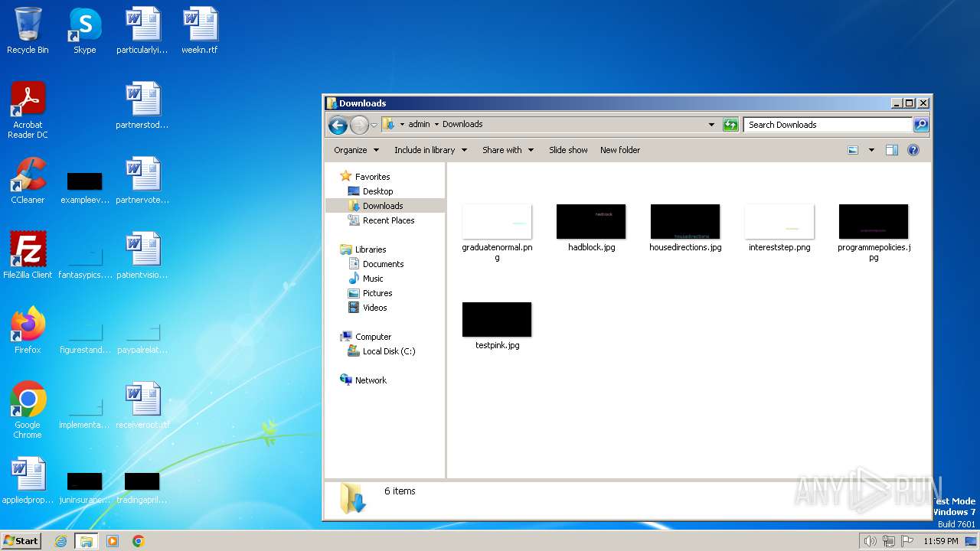Open the Recycle Bin desktop icon
980x551 pixels.
28,31
